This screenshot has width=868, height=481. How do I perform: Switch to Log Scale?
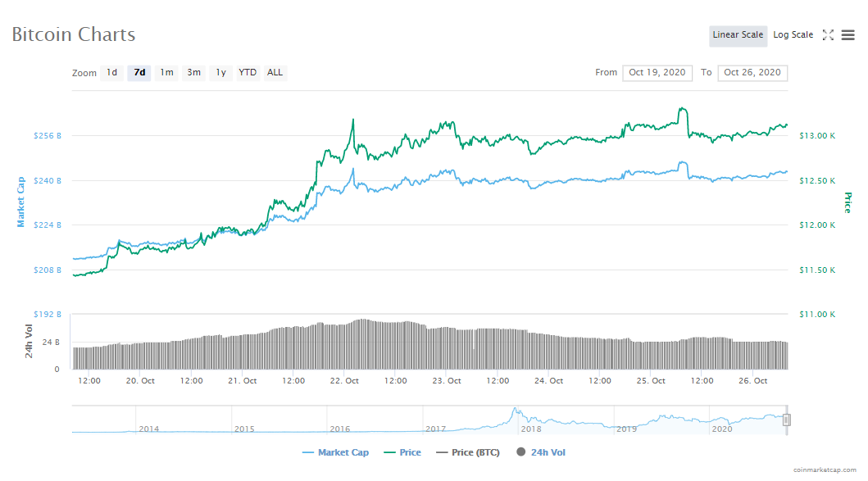click(x=793, y=35)
